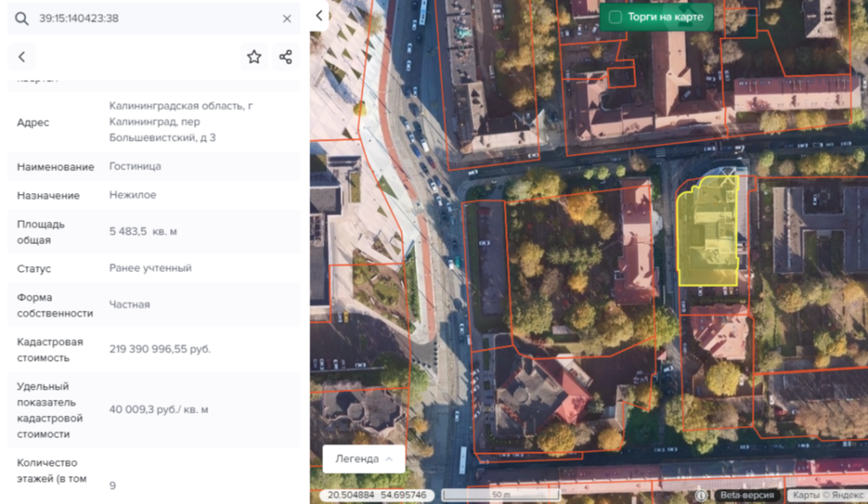Click the coordinates display 20.504884 54.695746
Image resolution: width=868 pixels, height=504 pixels.
pos(376,496)
